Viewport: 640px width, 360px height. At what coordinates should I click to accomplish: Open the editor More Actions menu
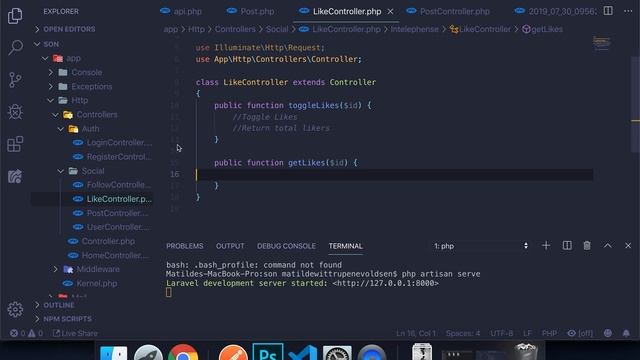[x=628, y=11]
